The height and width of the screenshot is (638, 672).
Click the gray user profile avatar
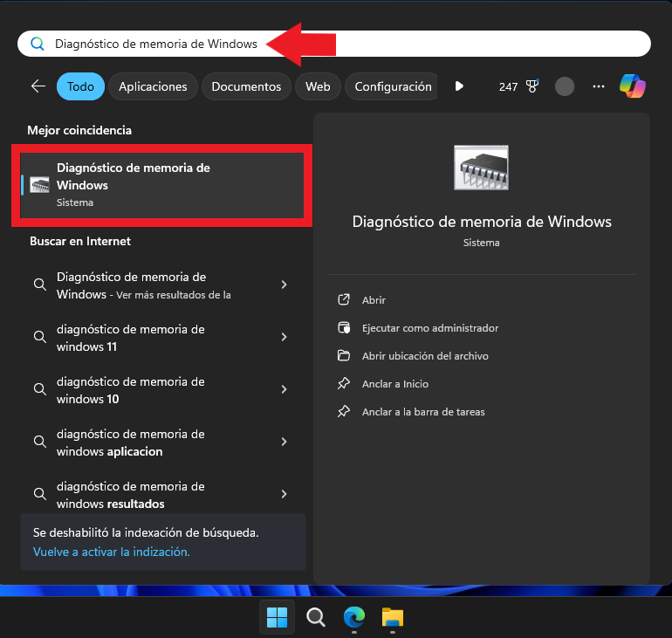point(565,86)
